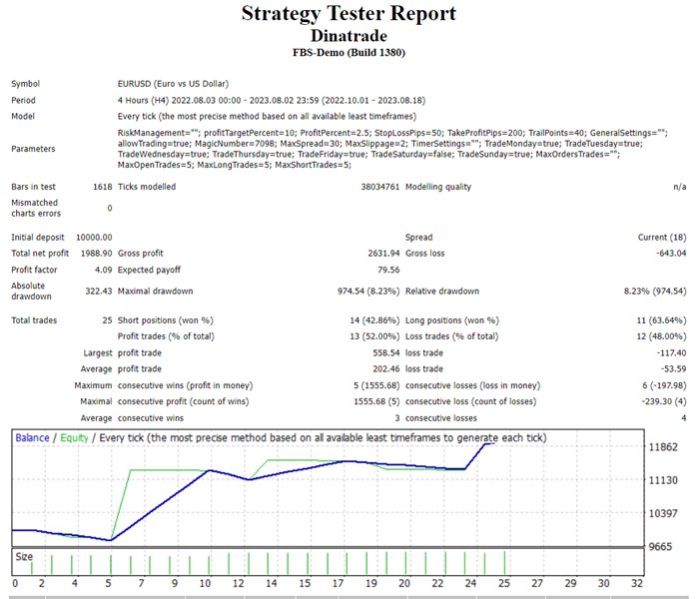The width and height of the screenshot is (700, 599).
Task: Click the 9665 axis label on the chart
Action: (660, 547)
